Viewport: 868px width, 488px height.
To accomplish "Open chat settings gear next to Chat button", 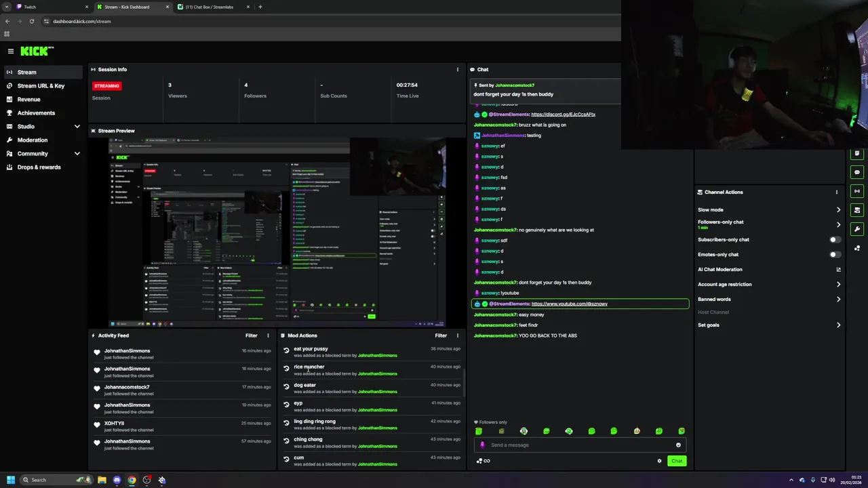I will click(x=659, y=461).
